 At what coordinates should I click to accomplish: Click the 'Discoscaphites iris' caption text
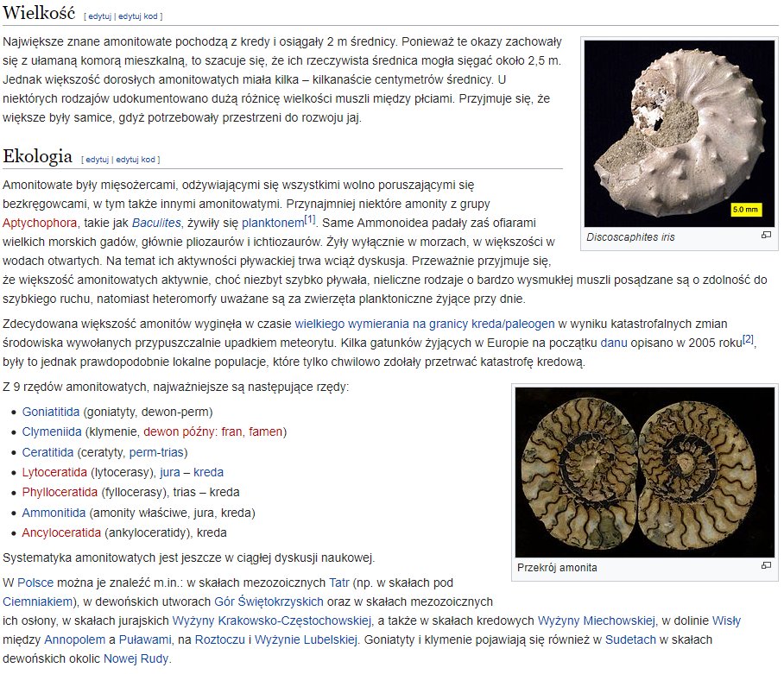pos(630,236)
